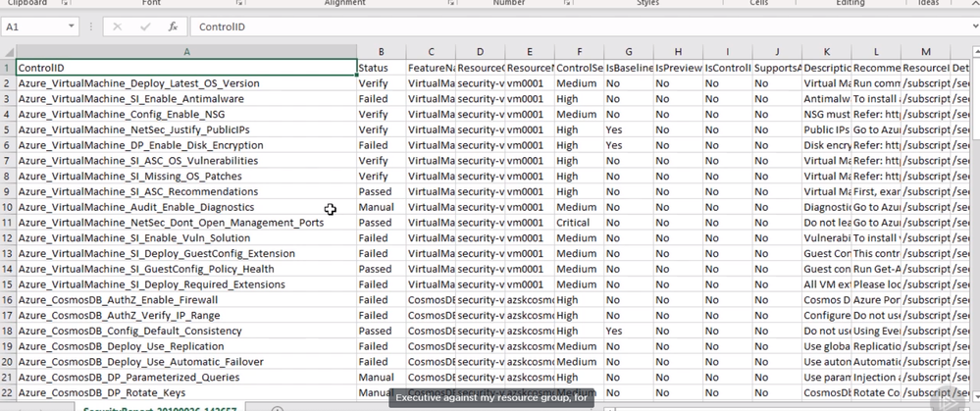This screenshot has width=980, height=411.
Task: Select cell Azure_VirtualMachine_NetSec_Justify_PublicIPs
Action: pos(186,129)
